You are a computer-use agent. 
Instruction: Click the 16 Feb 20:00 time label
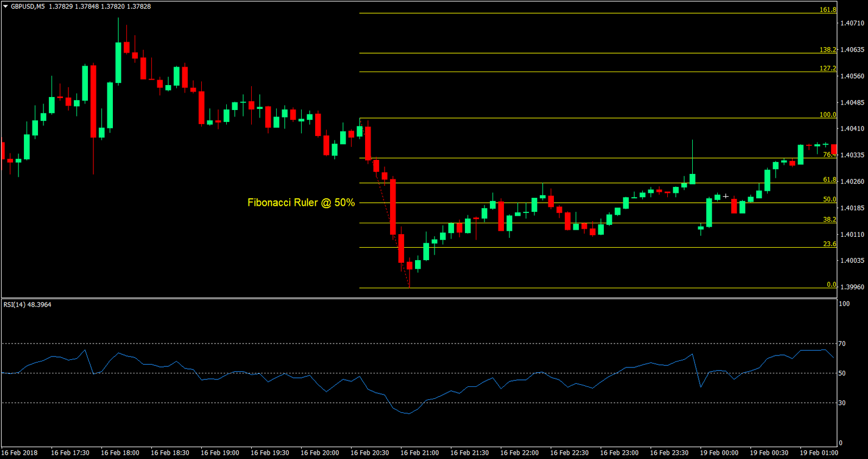coord(320,453)
